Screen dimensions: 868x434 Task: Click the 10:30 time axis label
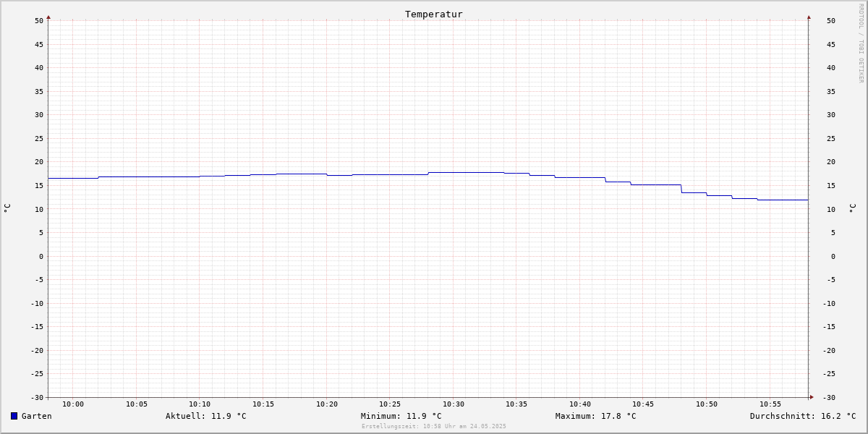(454, 404)
